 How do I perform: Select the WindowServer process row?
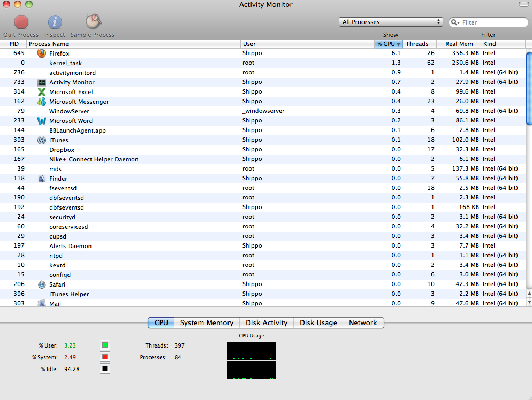263,111
